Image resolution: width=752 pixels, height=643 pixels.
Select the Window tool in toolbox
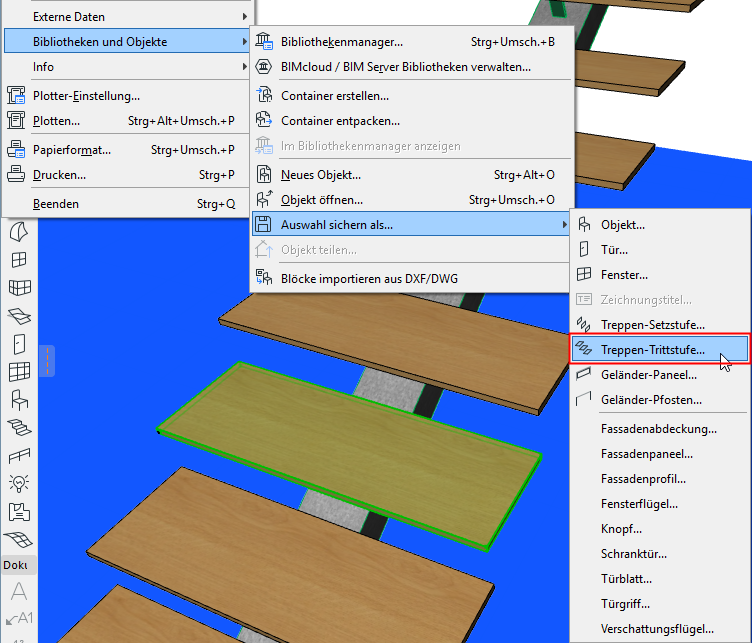tap(19, 259)
